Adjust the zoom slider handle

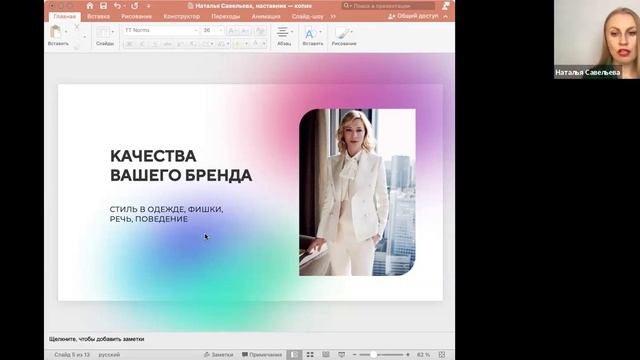coord(373,355)
